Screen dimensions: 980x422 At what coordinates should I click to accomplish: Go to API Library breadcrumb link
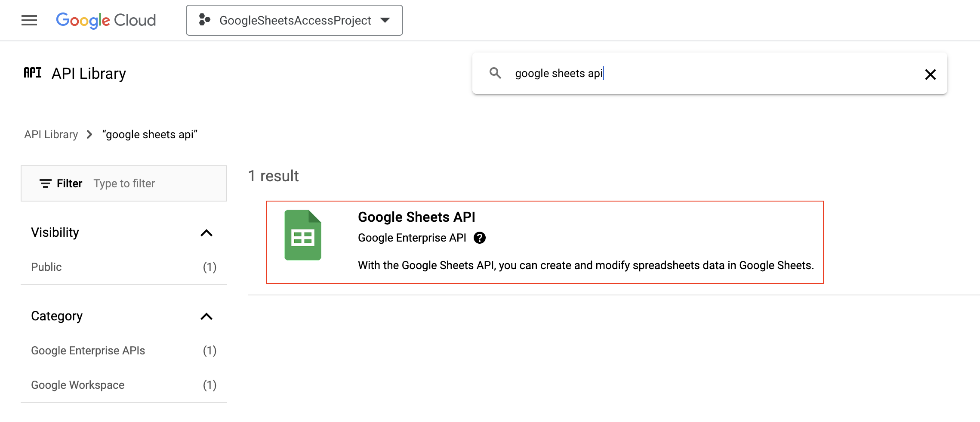click(51, 134)
